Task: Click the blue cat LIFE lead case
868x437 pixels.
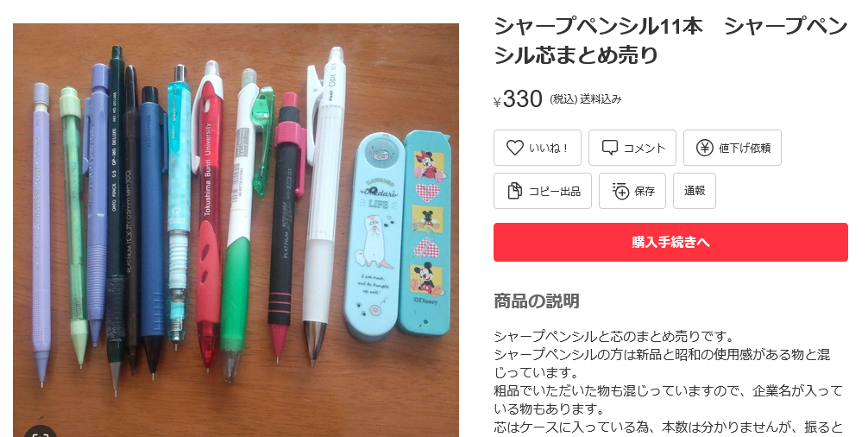Action: pyautogui.click(x=374, y=236)
